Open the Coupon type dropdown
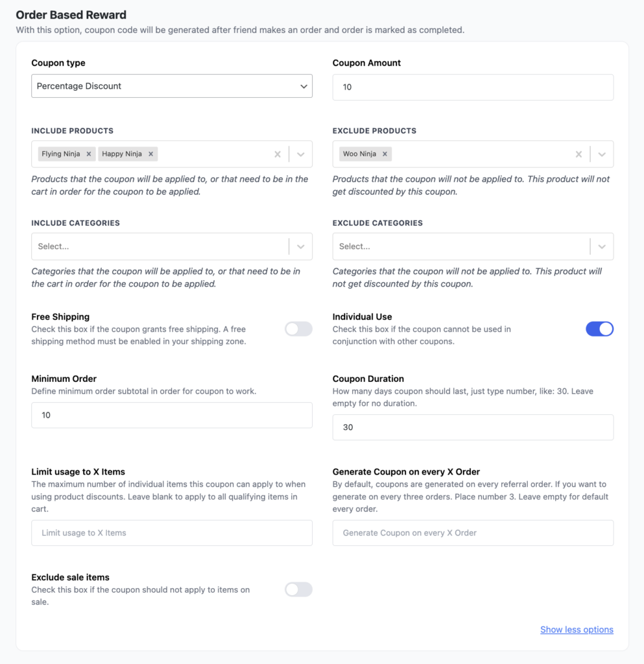Screen dimensions: 644x664 point(172,86)
